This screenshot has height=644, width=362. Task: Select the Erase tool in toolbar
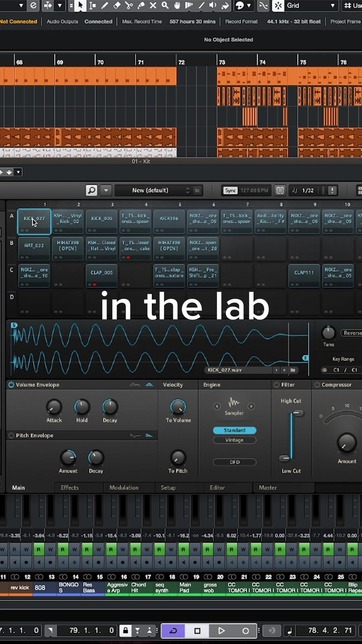click(x=117, y=5)
